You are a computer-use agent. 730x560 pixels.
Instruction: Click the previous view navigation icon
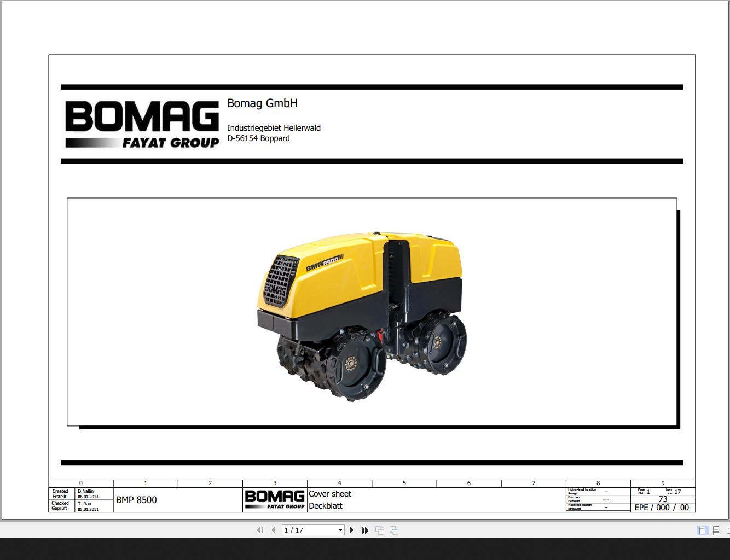pyautogui.click(x=380, y=530)
